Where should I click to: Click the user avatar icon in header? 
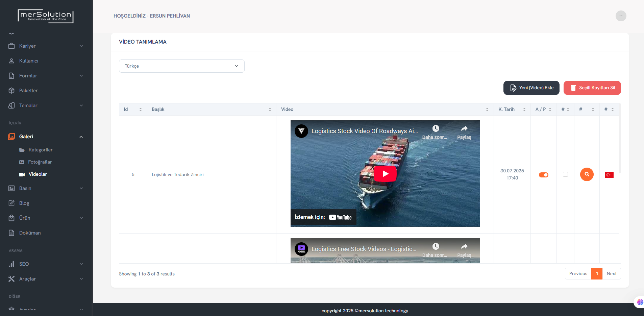click(621, 16)
